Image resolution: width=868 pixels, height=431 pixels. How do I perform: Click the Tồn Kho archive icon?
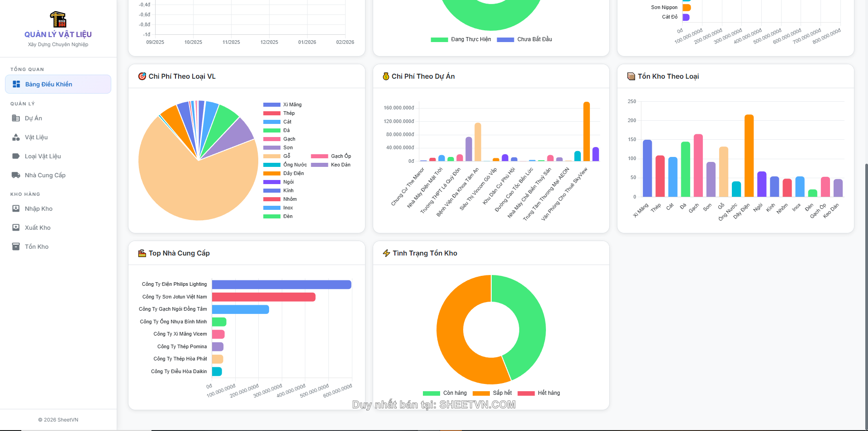coord(16,246)
